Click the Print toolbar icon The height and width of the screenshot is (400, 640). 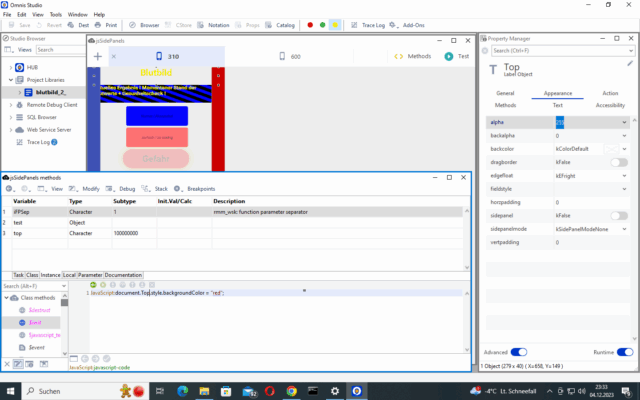tap(107, 24)
